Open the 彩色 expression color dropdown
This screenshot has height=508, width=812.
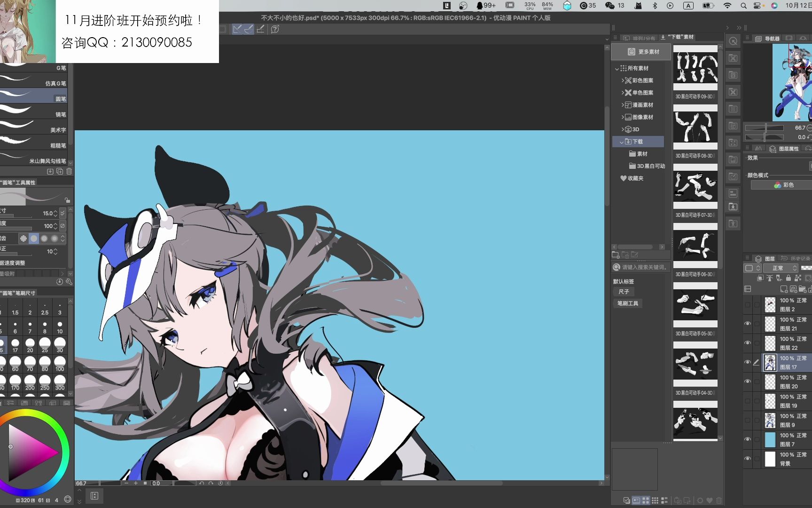[781, 185]
